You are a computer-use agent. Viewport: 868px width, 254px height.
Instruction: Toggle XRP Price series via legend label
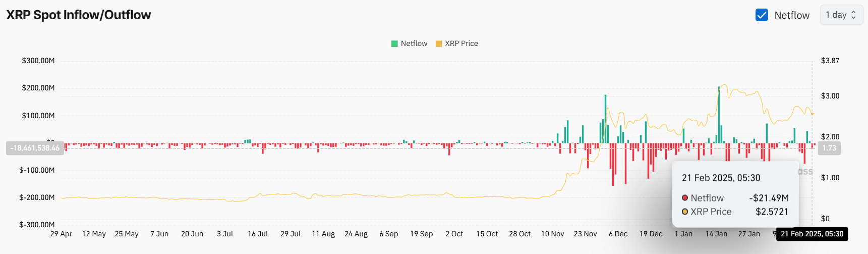[461, 44]
